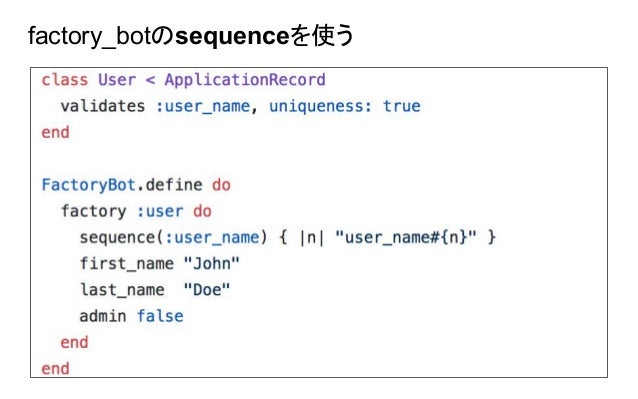Click the "Doe" string value
The width and height of the screenshot is (638, 399).
[x=207, y=290]
